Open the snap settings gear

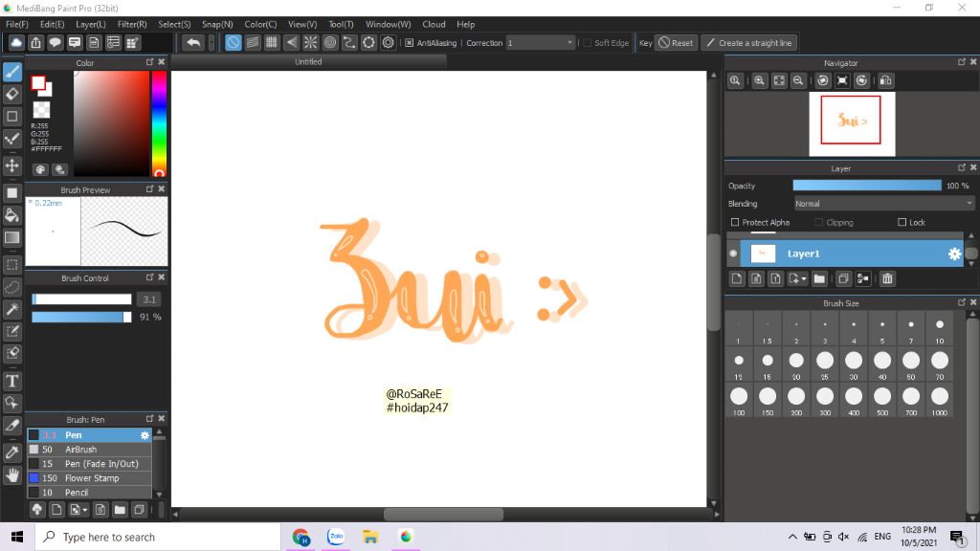389,42
